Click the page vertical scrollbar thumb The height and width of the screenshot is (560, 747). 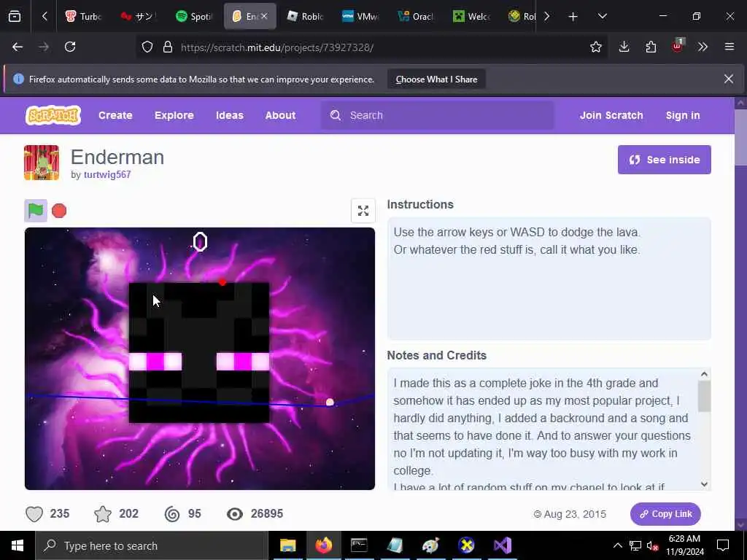[741, 137]
